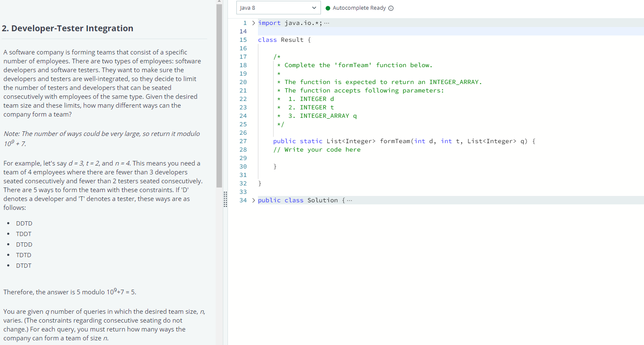Click the folded code ellipsis after import line
Viewport: 644px width, 345px height.
[x=326, y=23]
